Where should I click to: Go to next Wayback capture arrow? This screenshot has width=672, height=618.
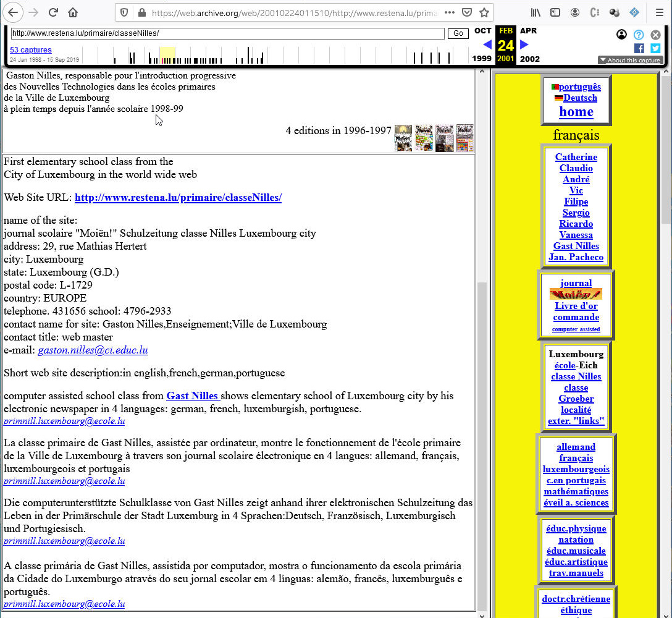[524, 44]
